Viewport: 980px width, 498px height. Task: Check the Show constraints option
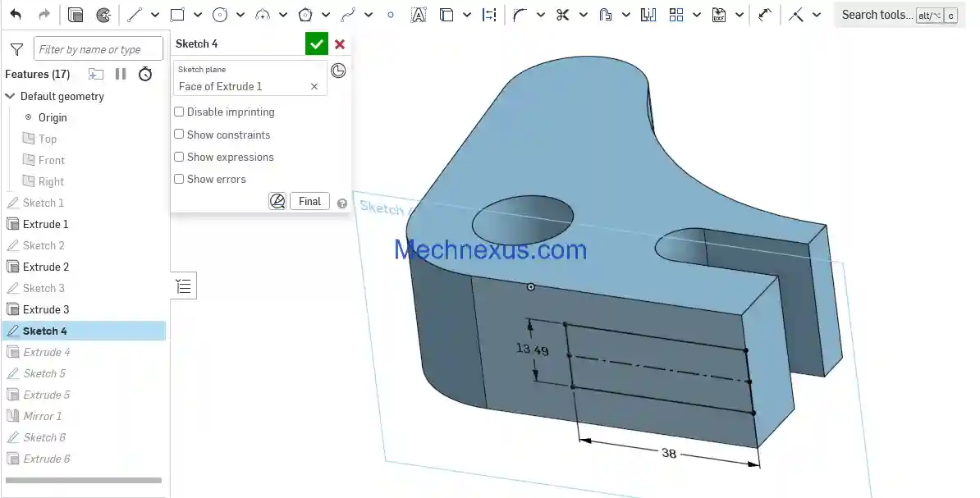click(179, 135)
